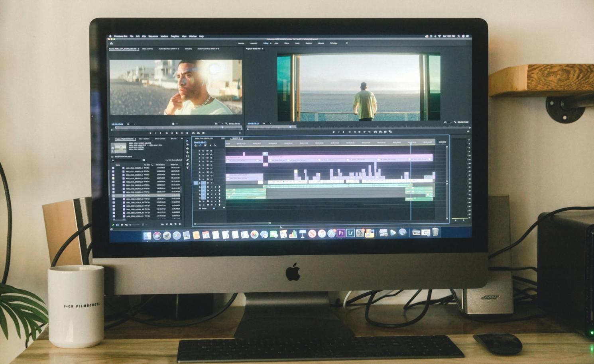The image size is (594, 364).
Task: Switch to the Color workspace
Action: (276, 43)
